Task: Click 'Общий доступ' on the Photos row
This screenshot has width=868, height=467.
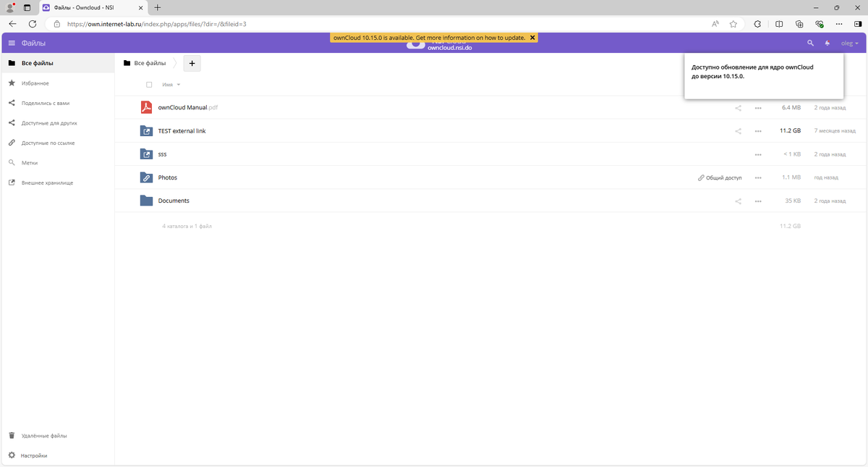Action: pos(720,177)
